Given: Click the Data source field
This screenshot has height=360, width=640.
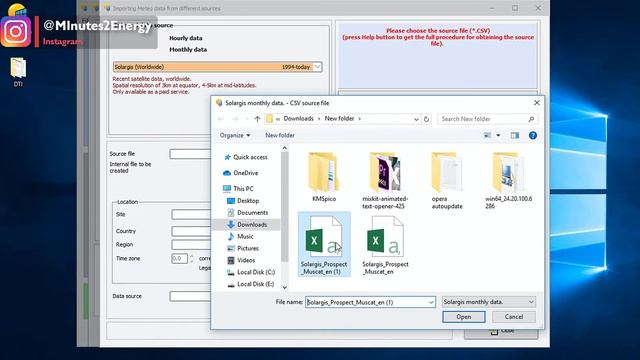Looking at the screenshot, I should pos(190,296).
